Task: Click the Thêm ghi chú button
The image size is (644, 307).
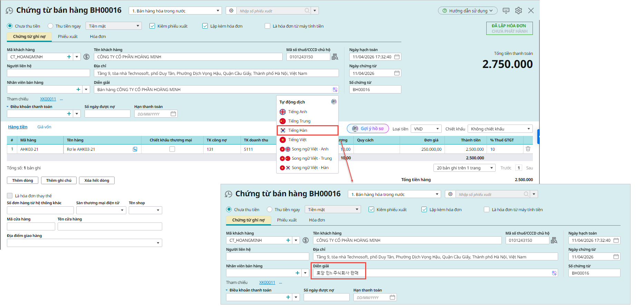Action: click(59, 180)
